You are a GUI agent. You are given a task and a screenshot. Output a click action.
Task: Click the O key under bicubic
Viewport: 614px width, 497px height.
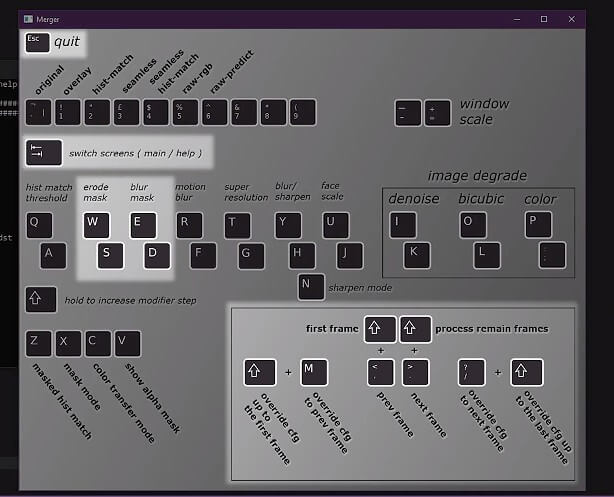(x=473, y=225)
